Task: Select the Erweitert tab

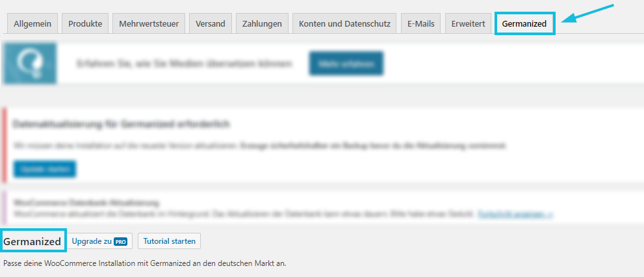Action: click(x=468, y=23)
